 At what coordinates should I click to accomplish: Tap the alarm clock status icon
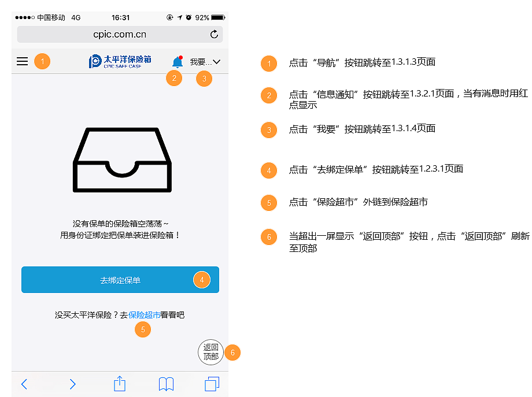click(189, 17)
